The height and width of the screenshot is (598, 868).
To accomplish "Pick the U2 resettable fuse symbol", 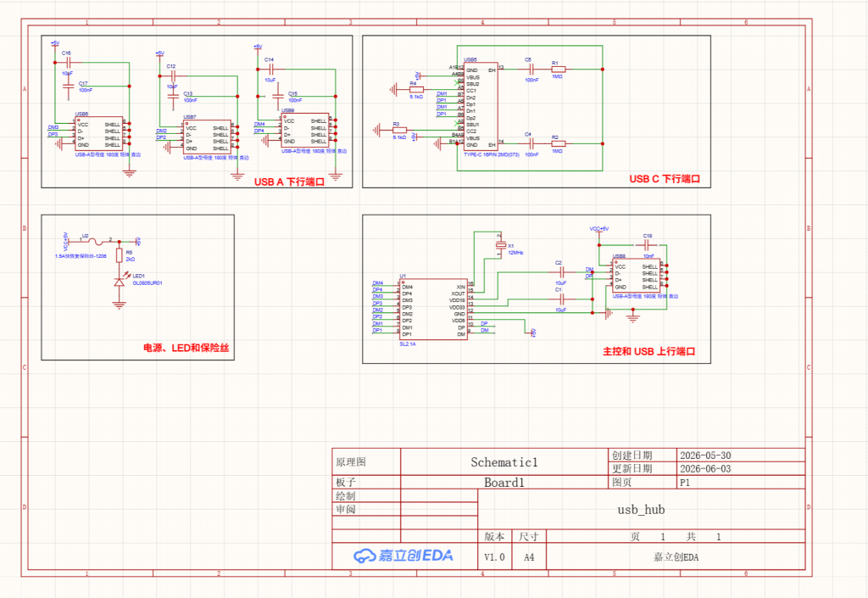I will point(97,242).
